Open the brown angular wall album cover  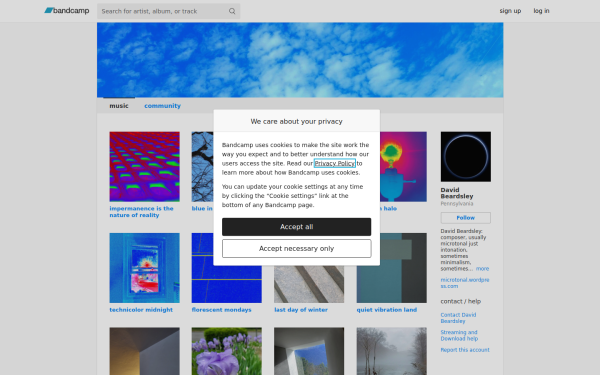pos(145,351)
